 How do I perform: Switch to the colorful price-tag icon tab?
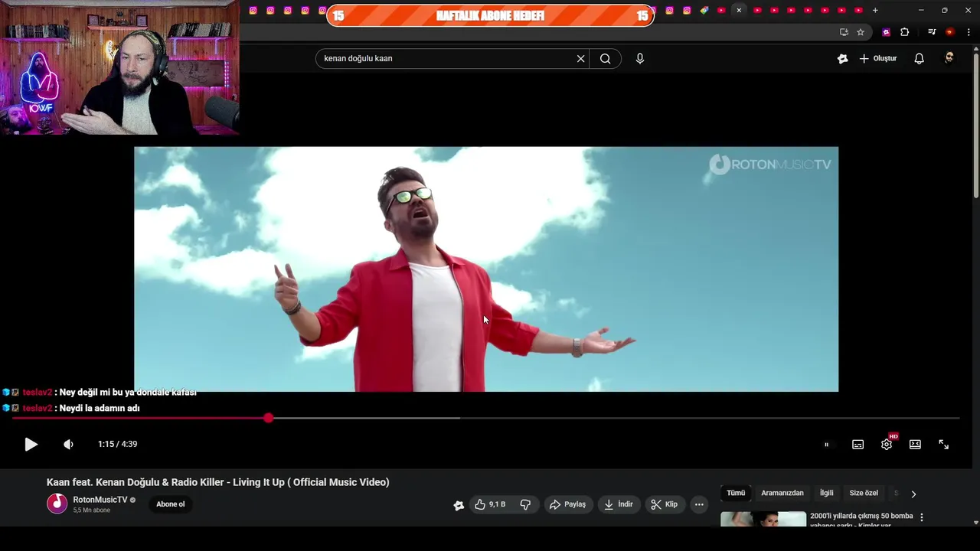click(704, 11)
